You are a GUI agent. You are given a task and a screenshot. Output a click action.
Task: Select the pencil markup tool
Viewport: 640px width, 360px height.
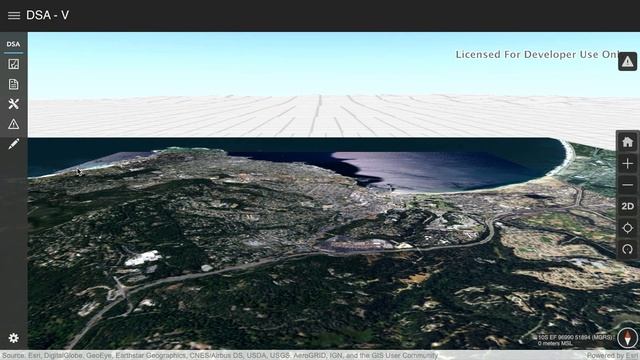pos(13,144)
